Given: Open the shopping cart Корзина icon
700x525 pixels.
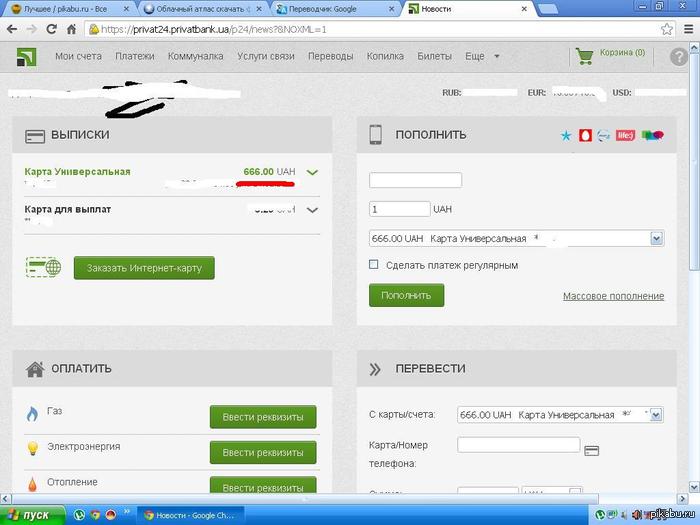Looking at the screenshot, I should pos(585,55).
